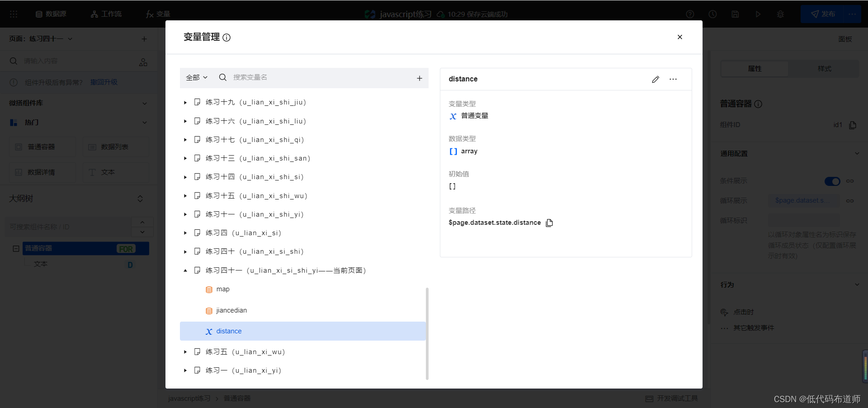Toggle the 大纲树 panel expander

pyautogui.click(x=140, y=199)
